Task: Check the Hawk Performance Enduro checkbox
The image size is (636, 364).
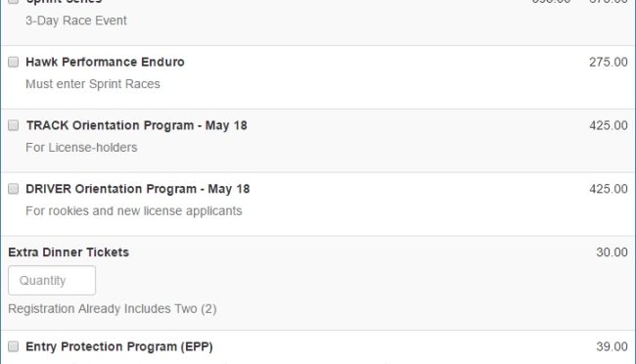Action: [x=14, y=62]
